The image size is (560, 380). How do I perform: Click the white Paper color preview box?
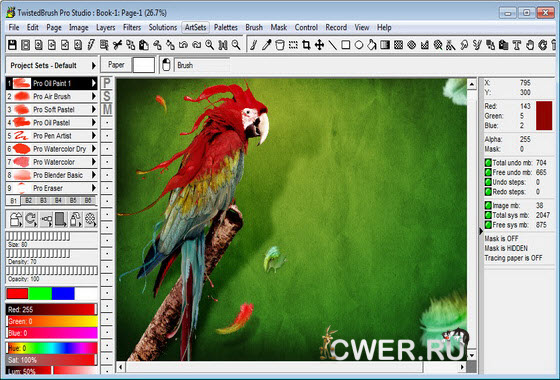tap(144, 65)
